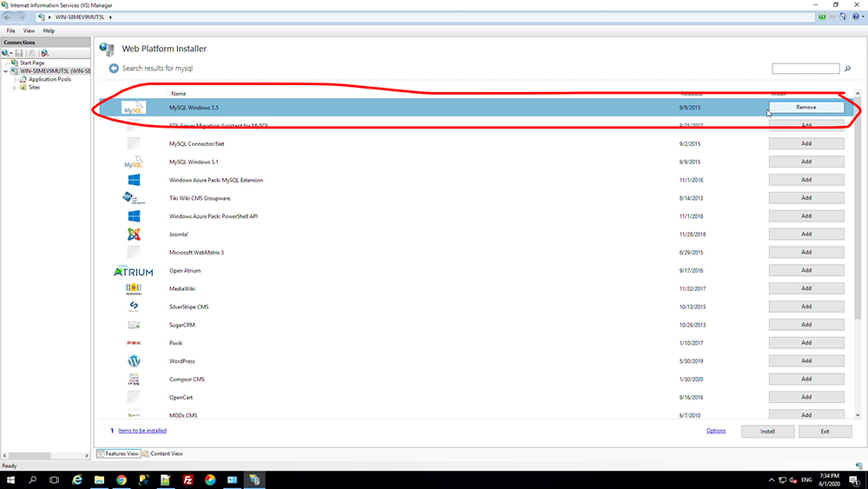This screenshot has width=868, height=489.
Task: Click the Windows Azure Pack MySQL Extension icon
Action: pos(134,180)
